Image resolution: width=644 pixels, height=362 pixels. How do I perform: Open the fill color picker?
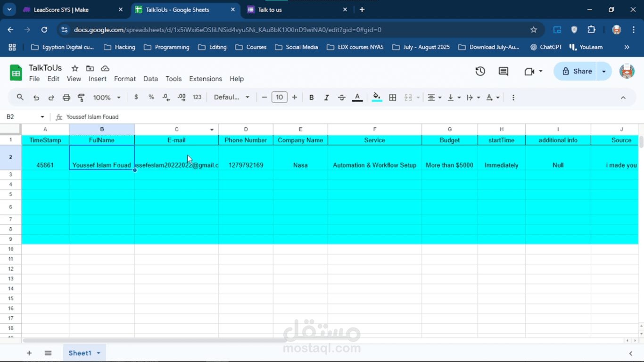coord(377,98)
